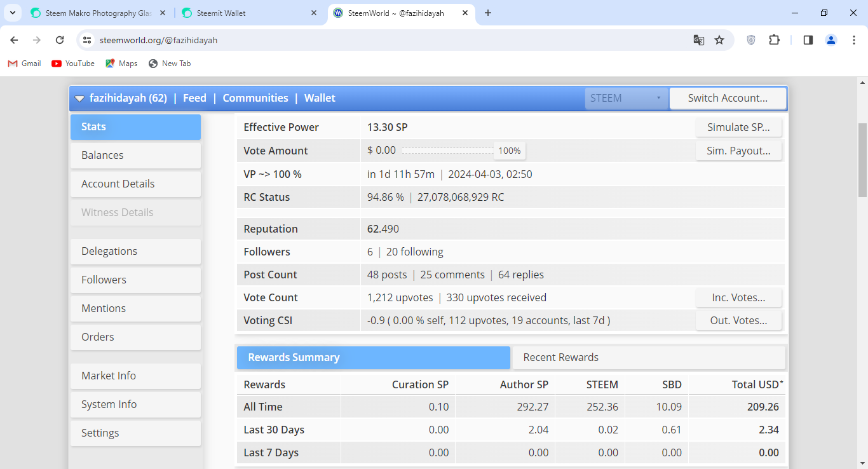Close the Steem Makro Photography tab
The image size is (868, 469).
[163, 13]
